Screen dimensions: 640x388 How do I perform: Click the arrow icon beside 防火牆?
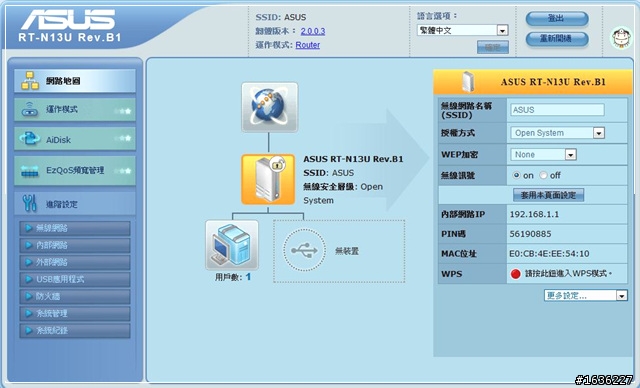(28, 296)
